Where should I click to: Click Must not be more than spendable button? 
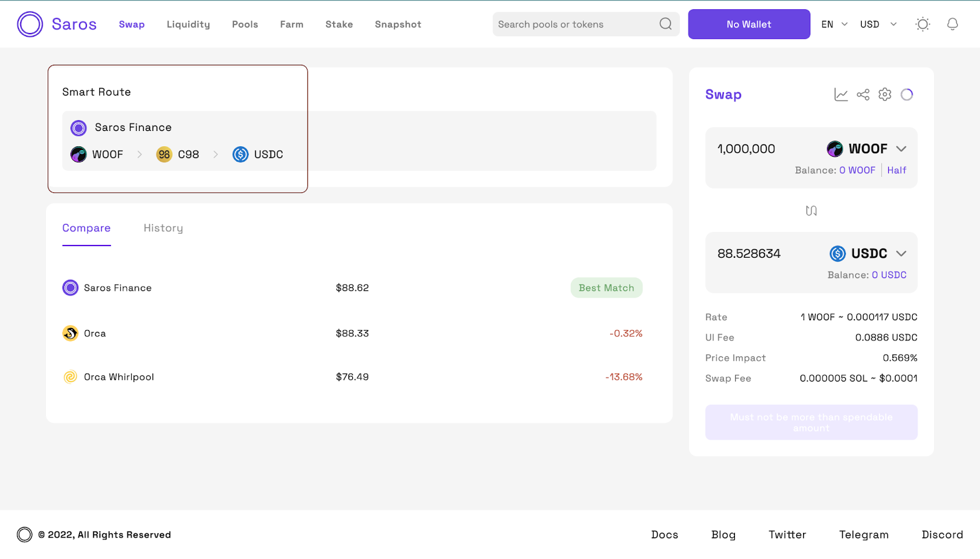(811, 422)
